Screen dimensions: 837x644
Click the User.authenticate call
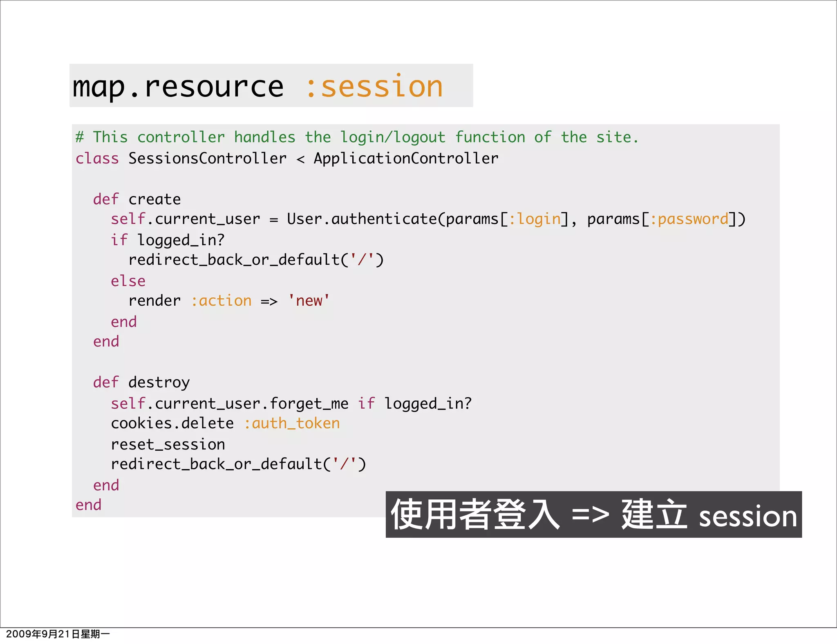click(362, 219)
